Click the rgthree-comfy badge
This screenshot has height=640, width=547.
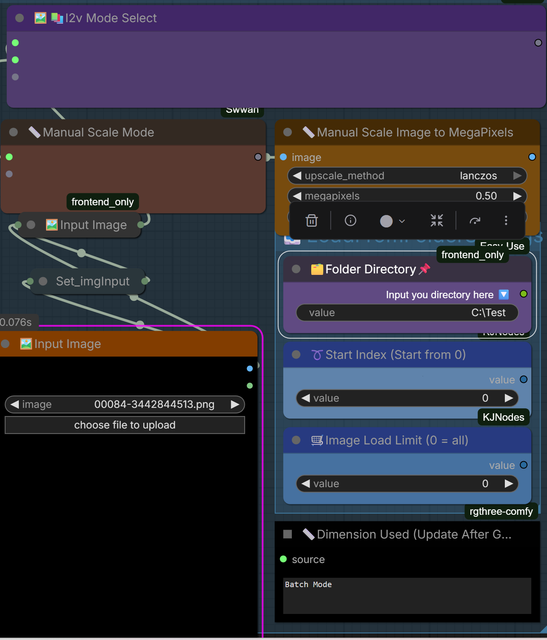click(501, 511)
